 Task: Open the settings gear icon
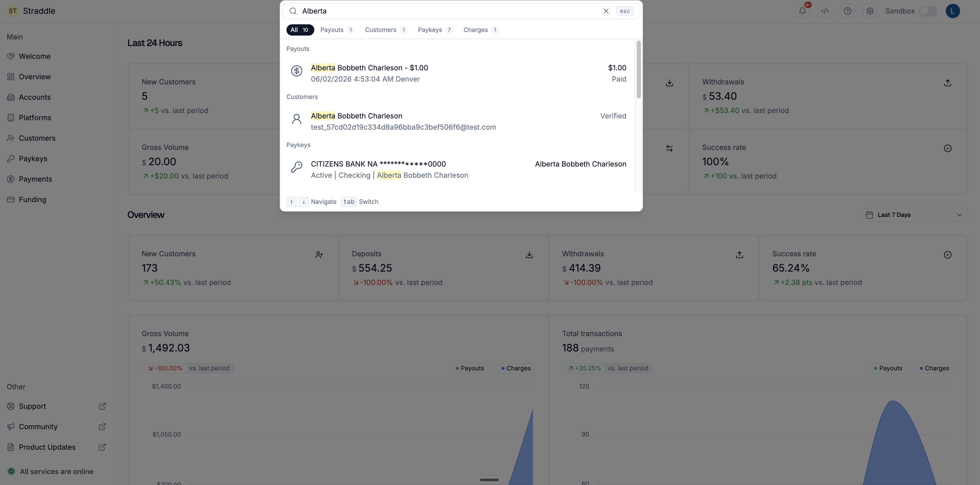point(870,11)
